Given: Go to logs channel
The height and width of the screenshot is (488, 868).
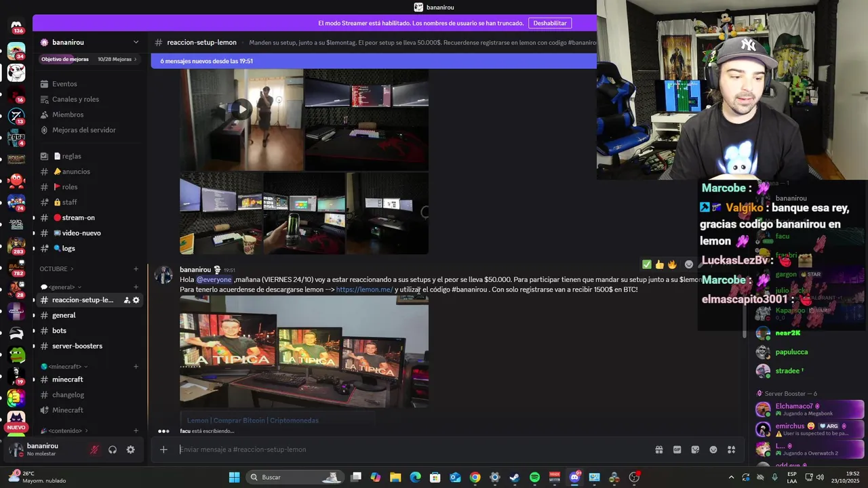Looking at the screenshot, I should (x=90, y=248).
